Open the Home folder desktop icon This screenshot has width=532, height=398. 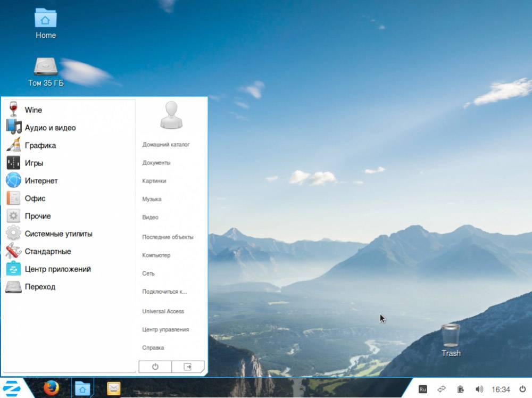46,23
